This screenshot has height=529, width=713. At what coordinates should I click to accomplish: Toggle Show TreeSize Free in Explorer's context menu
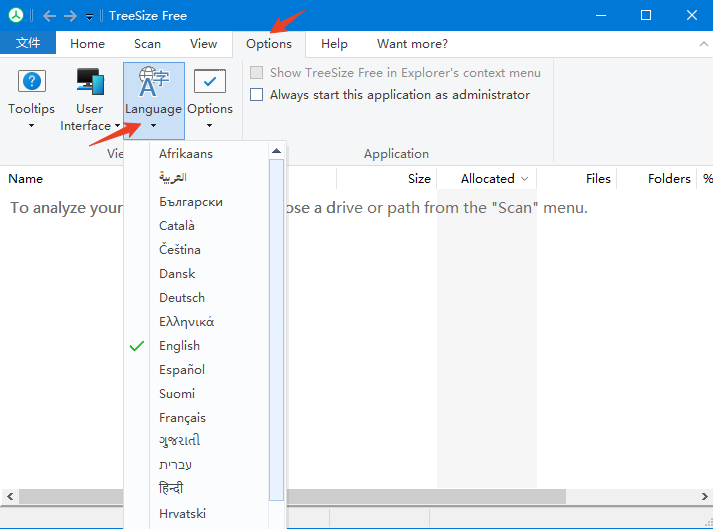pos(257,73)
